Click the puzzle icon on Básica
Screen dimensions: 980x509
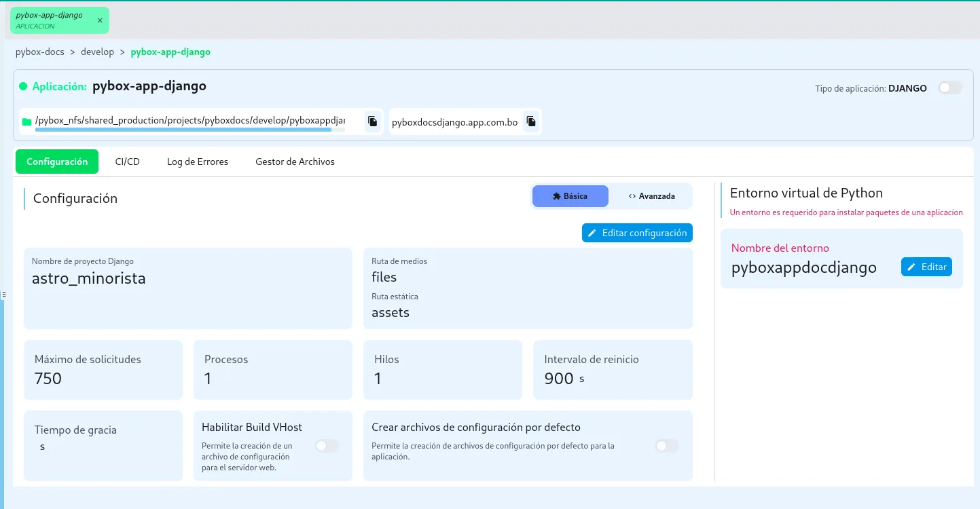pyautogui.click(x=556, y=196)
